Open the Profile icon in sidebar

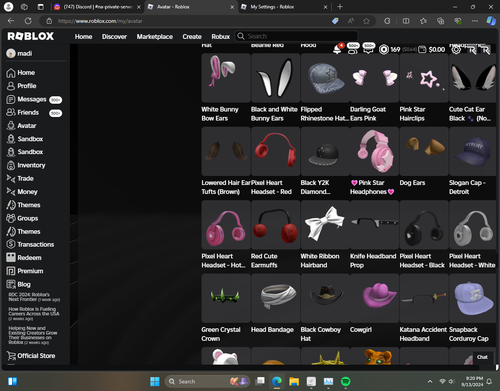11,86
